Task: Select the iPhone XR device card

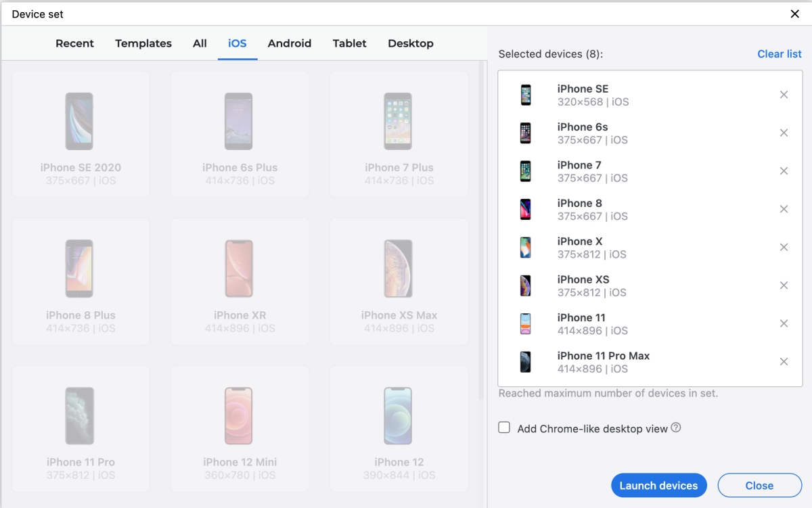Action: click(240, 281)
